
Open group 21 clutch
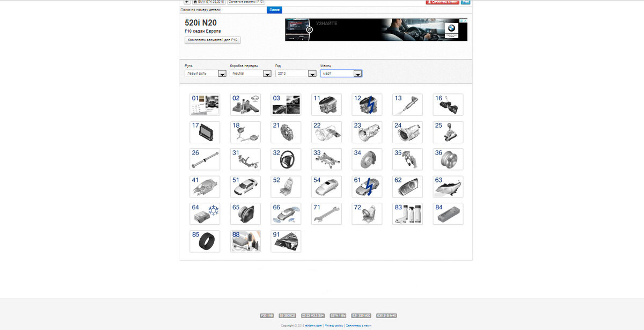pos(286,132)
